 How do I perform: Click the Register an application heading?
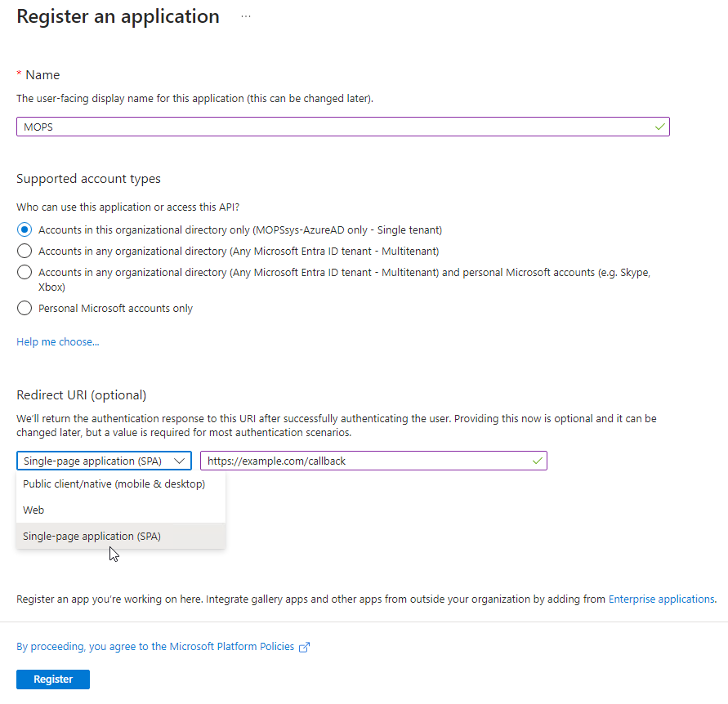point(118,16)
